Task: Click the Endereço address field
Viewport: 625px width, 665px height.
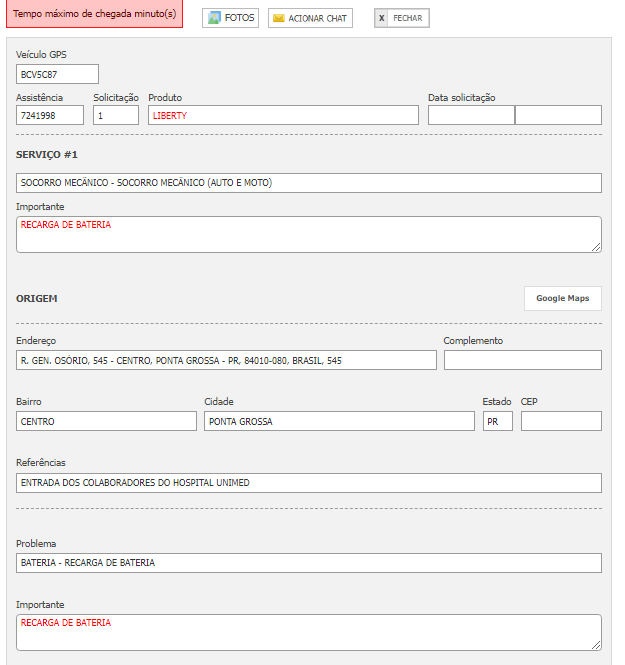Action: pyautogui.click(x=226, y=360)
